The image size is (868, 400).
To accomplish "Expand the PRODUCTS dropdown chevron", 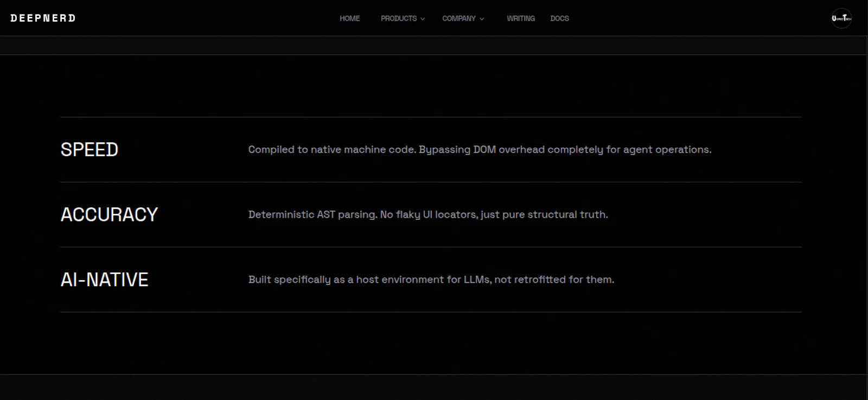I will click(x=423, y=19).
